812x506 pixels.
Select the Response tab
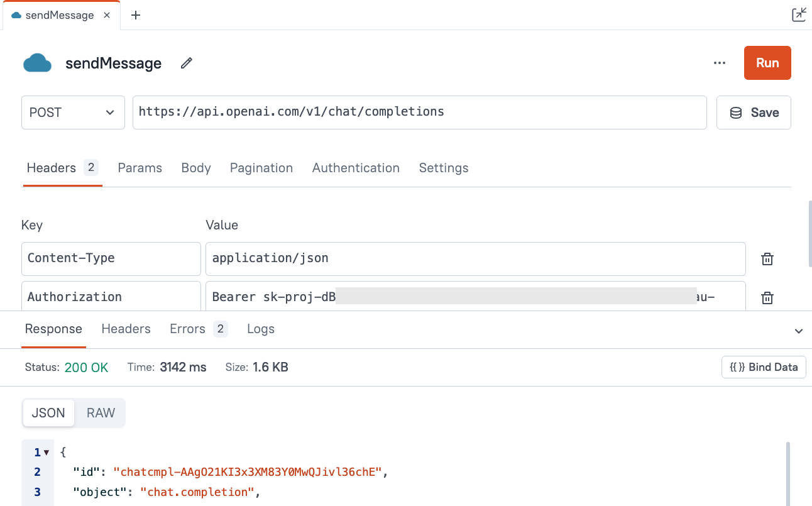(x=53, y=329)
